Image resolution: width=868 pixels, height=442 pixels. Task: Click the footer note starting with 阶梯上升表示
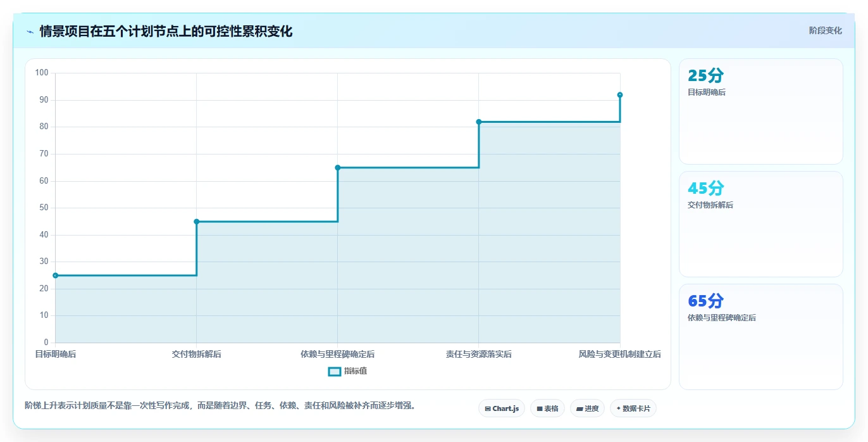221,405
